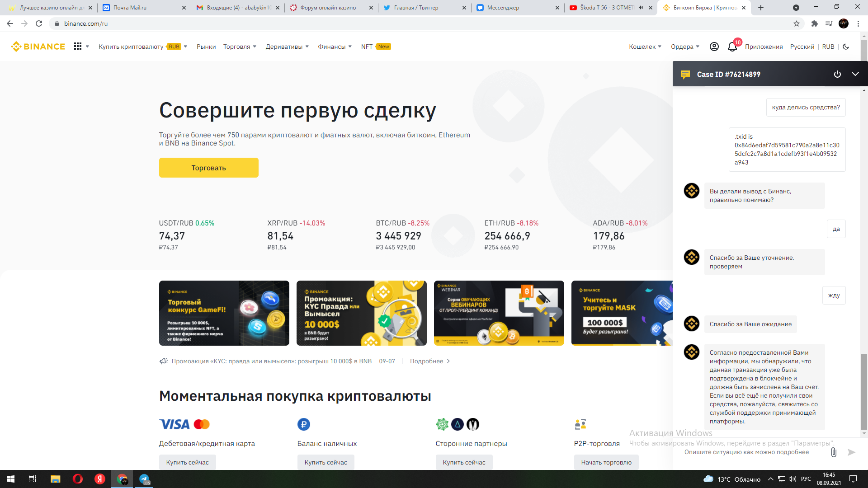
Task: Open Opera browser from taskbar
Action: click(78, 479)
